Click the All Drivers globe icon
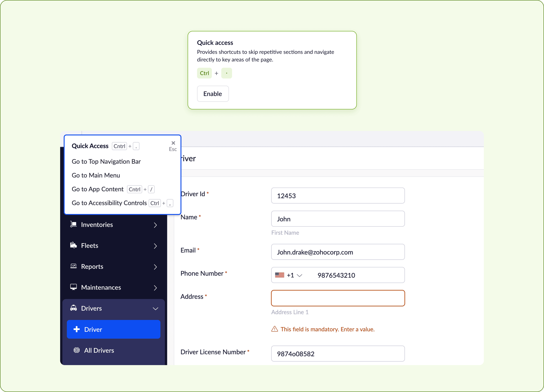 coord(76,350)
